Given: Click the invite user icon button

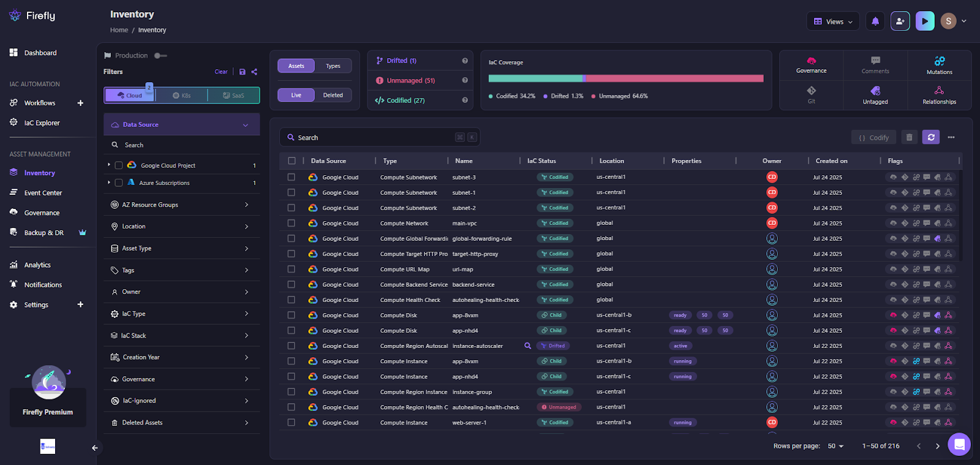Looking at the screenshot, I should click(x=900, y=21).
